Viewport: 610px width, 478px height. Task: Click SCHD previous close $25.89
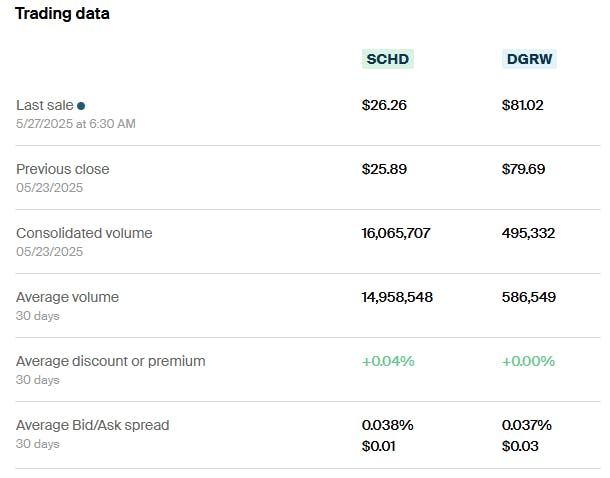coord(384,169)
